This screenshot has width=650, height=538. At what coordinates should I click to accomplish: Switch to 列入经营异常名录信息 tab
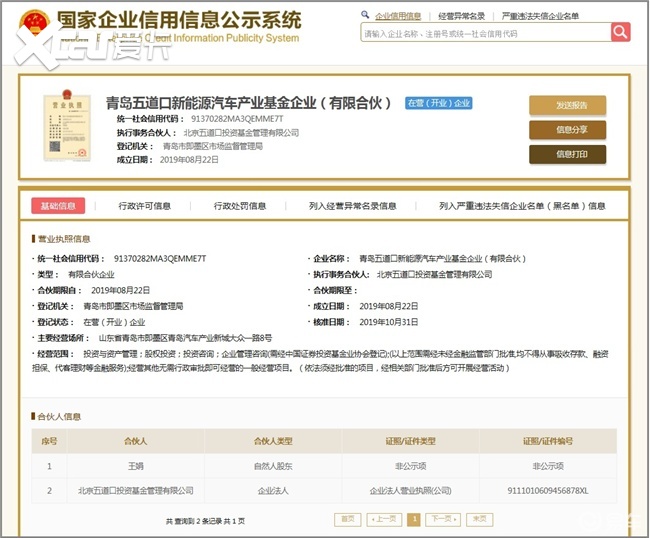point(352,206)
